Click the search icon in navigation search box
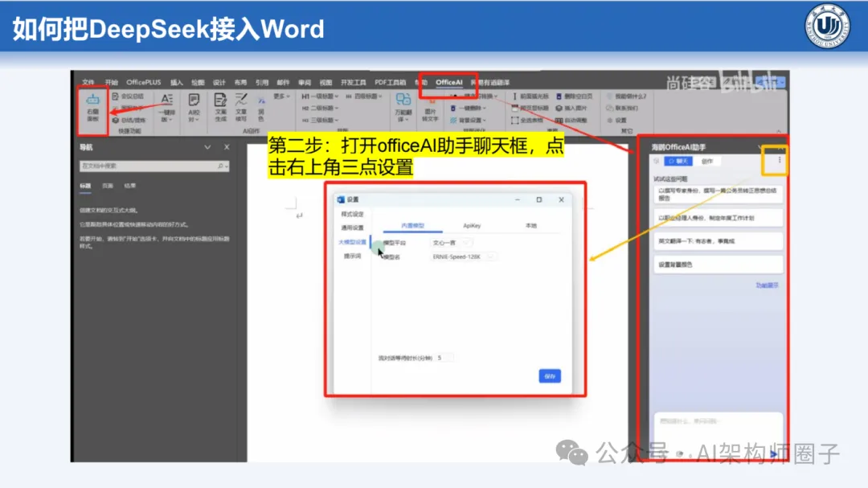Screen dimensions: 868x488 pyautogui.click(x=220, y=166)
